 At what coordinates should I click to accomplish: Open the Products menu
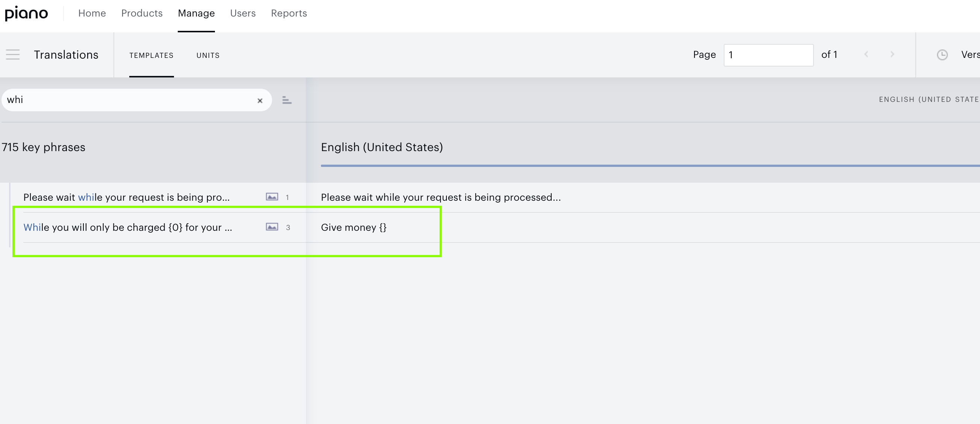142,13
